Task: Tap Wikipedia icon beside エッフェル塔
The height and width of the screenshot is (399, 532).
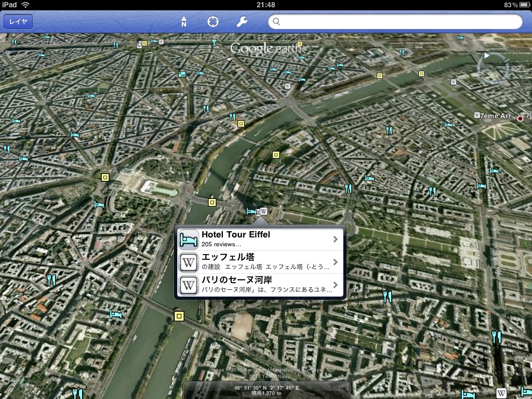Action: [188, 262]
